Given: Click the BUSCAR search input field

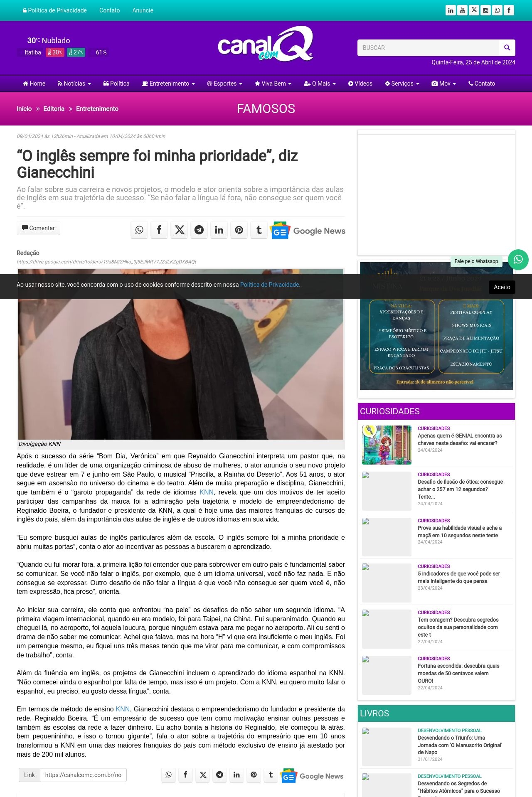Looking at the screenshot, I should click(428, 48).
